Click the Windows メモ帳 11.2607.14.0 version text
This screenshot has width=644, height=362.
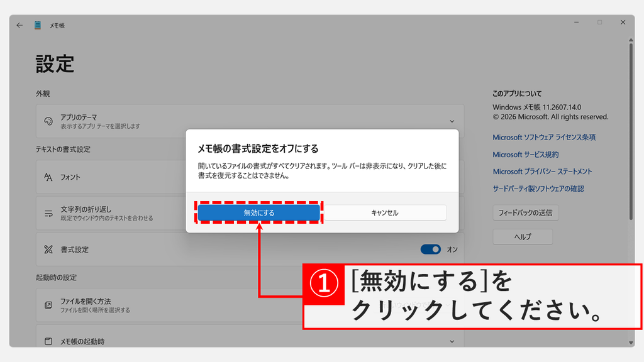[537, 107]
